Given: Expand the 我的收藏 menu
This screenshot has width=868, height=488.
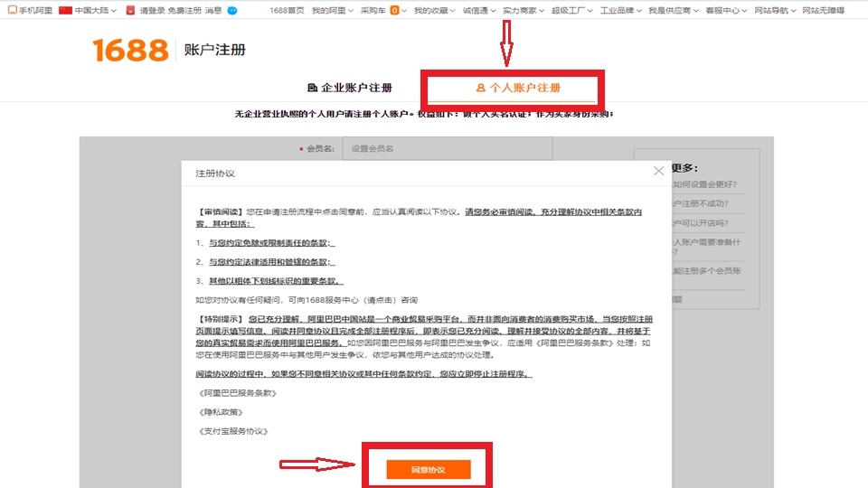Looking at the screenshot, I should coord(435,10).
